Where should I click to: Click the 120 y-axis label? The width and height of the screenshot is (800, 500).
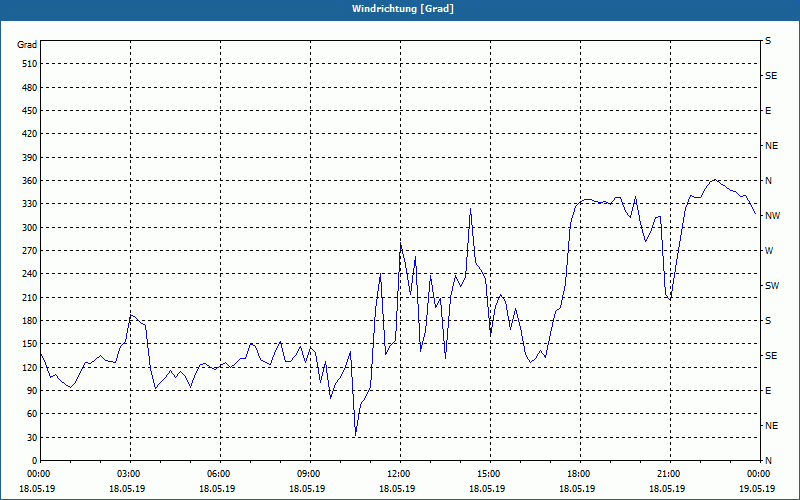30,367
